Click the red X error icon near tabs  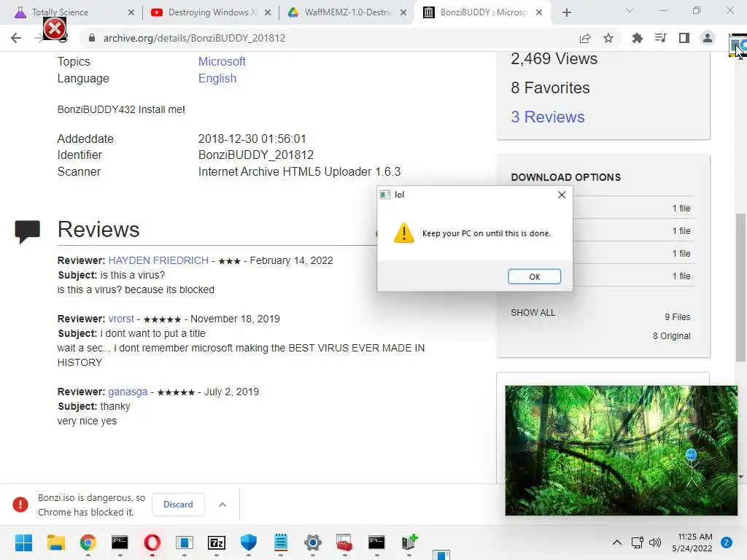click(x=55, y=29)
